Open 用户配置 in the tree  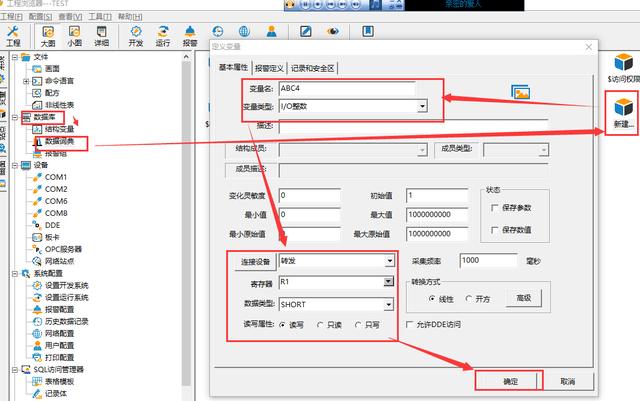coord(59,346)
